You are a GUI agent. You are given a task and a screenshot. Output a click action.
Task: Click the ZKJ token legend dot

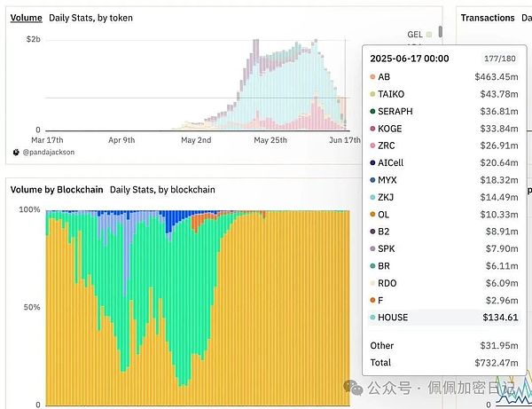point(370,197)
